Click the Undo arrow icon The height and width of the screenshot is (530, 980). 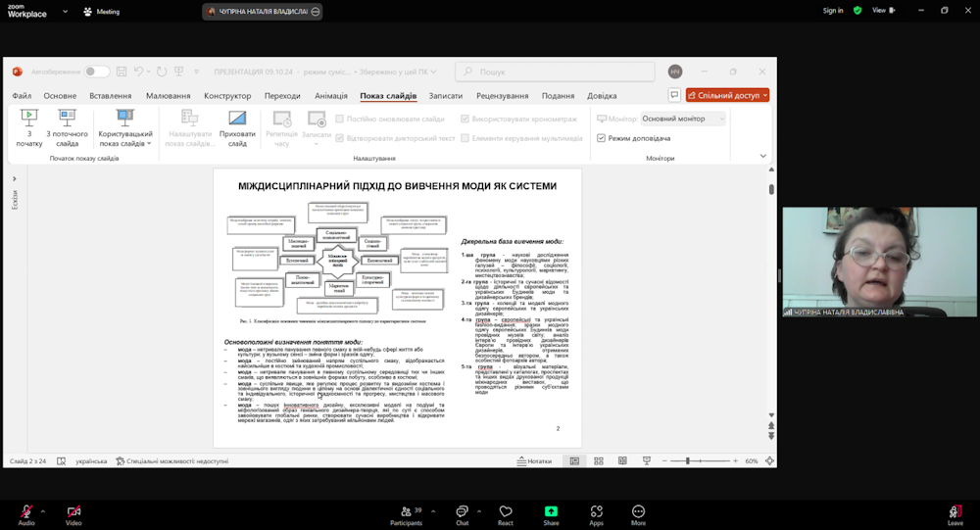click(139, 72)
